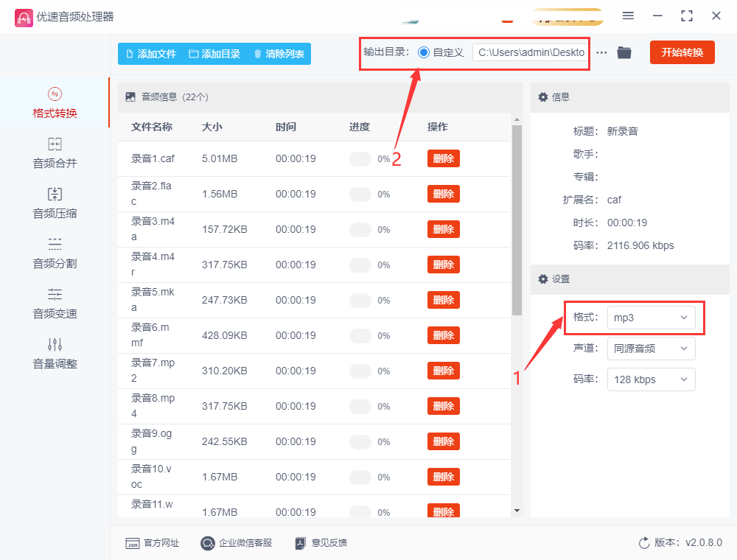The width and height of the screenshot is (737, 560).
Task: Click the size cell 428.09KB
Action: [224, 335]
